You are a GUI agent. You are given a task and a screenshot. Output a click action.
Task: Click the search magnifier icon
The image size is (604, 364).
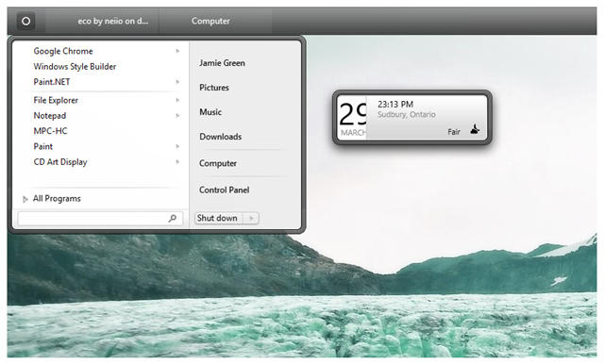pyautogui.click(x=173, y=218)
